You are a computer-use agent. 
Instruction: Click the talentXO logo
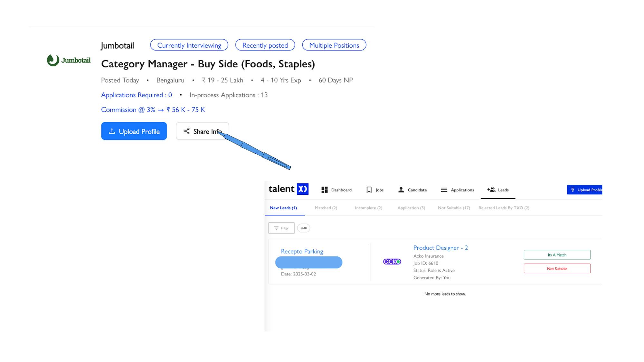coord(288,189)
